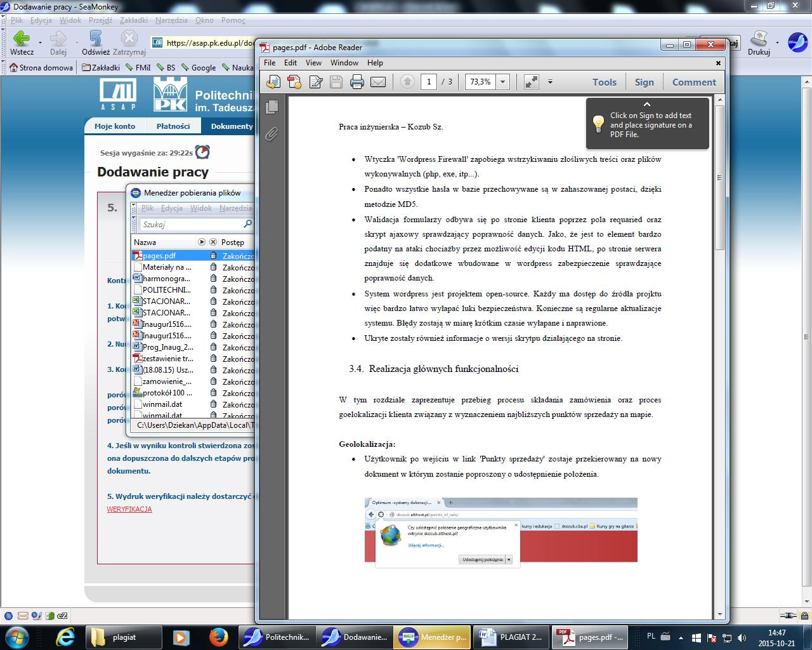Viewport: 812px width, 650px height.
Task: Open the Window menu in Adobe Reader
Action: (344, 63)
